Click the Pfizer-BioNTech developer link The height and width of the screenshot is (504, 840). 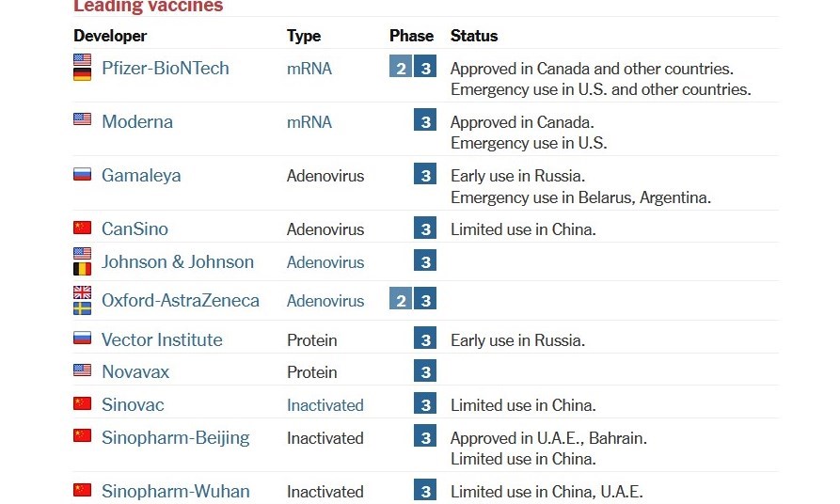tap(165, 69)
